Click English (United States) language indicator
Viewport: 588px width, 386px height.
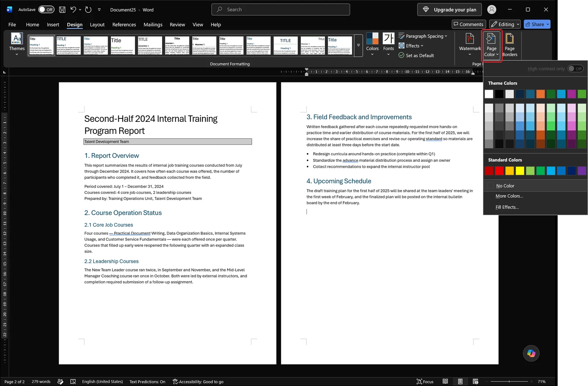(x=103, y=382)
